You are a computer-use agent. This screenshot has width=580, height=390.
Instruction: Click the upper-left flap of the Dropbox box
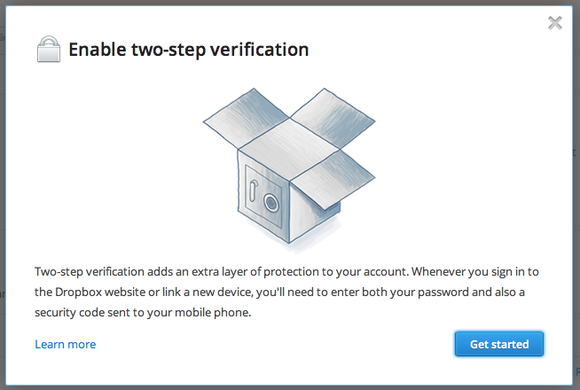pos(246,118)
